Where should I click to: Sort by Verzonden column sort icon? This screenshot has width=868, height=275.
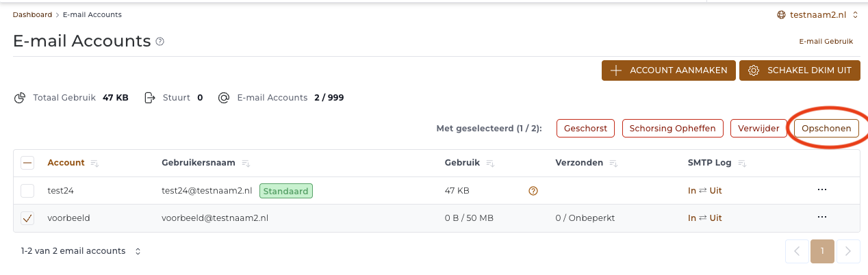614,163
